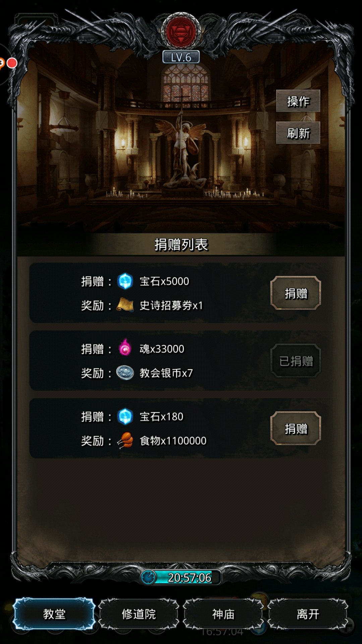Click the red emblem above LV.6
The image size is (362, 644).
[181, 33]
